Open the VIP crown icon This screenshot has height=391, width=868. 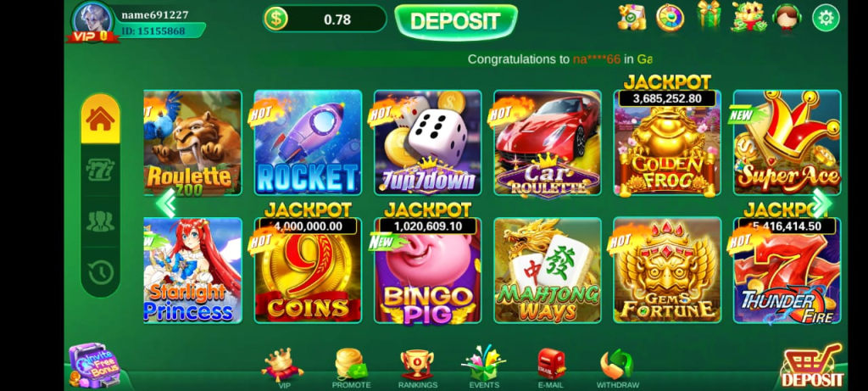(x=283, y=366)
